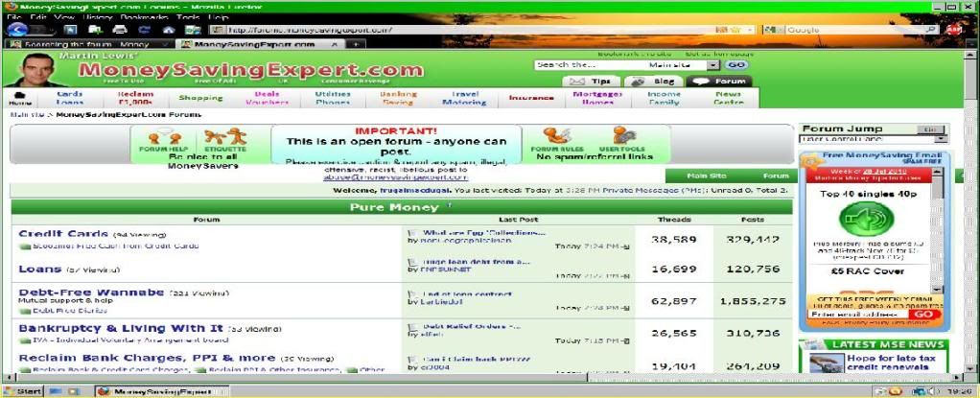Click the new tab plus button
The height and width of the screenshot is (398, 980).
pos(355,44)
